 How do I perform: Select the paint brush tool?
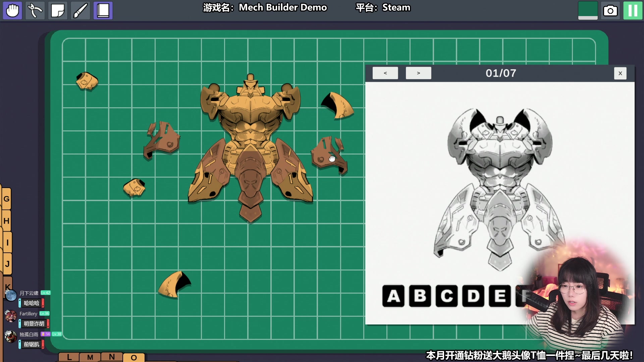(80, 11)
